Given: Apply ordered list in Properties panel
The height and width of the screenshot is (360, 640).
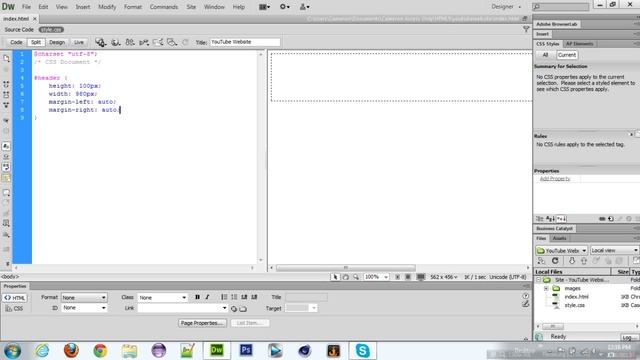Looking at the screenshot, I should click(234, 297).
